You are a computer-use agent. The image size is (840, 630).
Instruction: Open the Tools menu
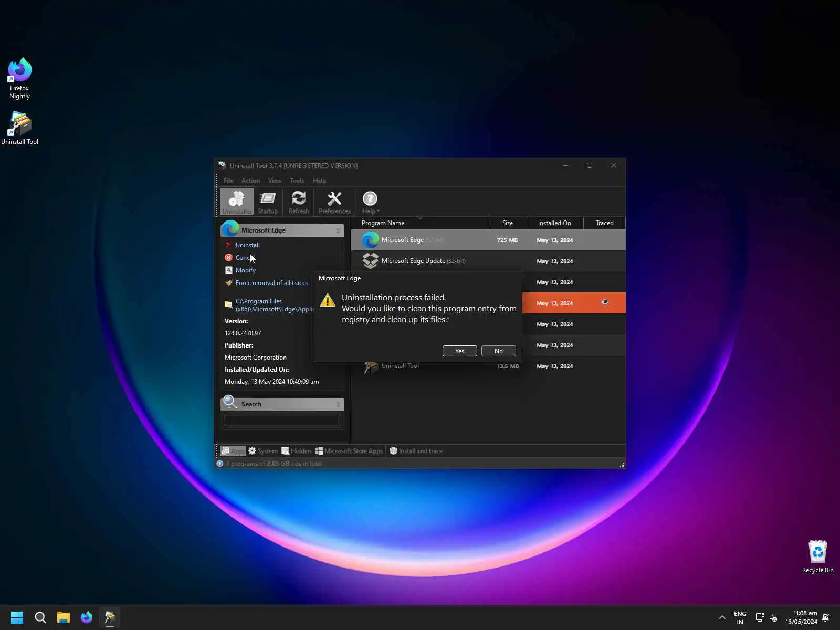pyautogui.click(x=297, y=181)
